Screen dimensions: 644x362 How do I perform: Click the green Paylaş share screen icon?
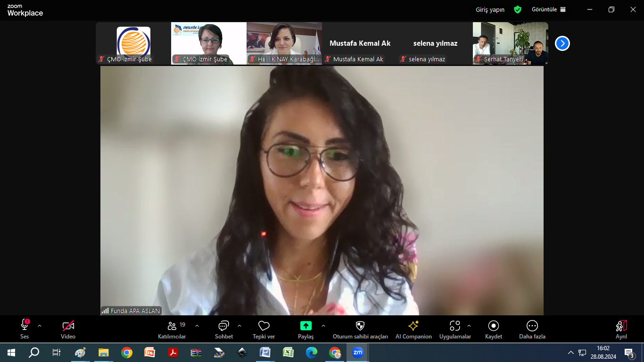coord(305,326)
